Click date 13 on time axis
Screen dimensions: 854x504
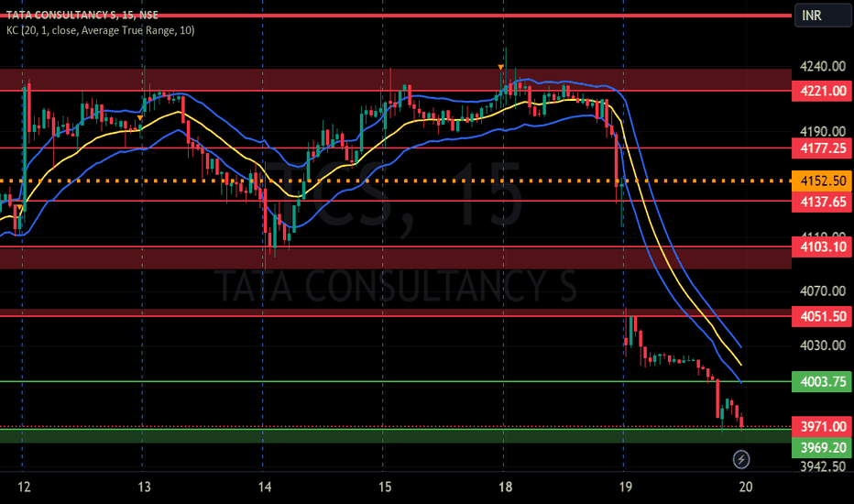144,487
